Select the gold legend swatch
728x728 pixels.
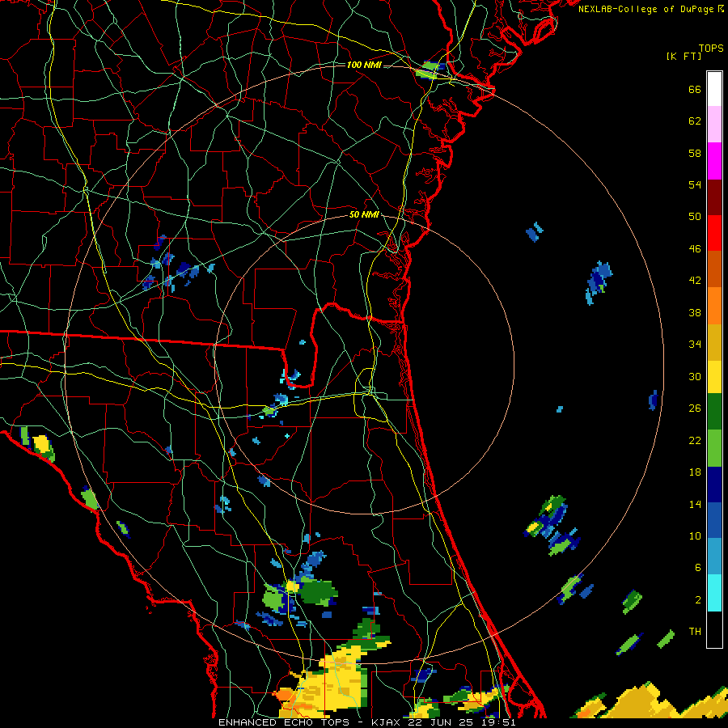tap(714, 342)
